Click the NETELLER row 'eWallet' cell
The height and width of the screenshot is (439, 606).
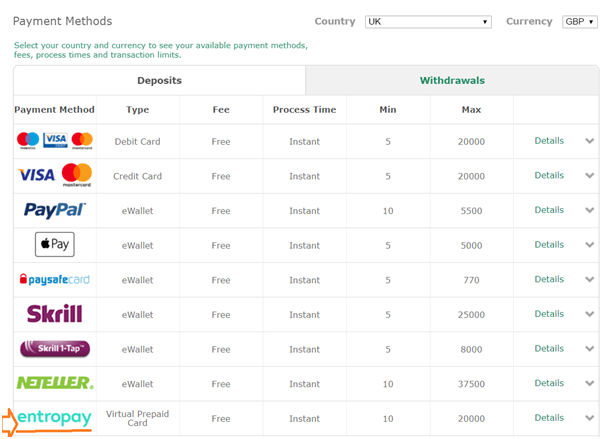pos(138,384)
